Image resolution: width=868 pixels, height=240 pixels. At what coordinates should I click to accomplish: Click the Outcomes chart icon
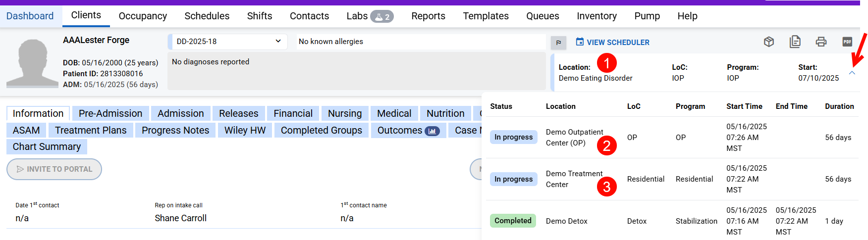432,131
